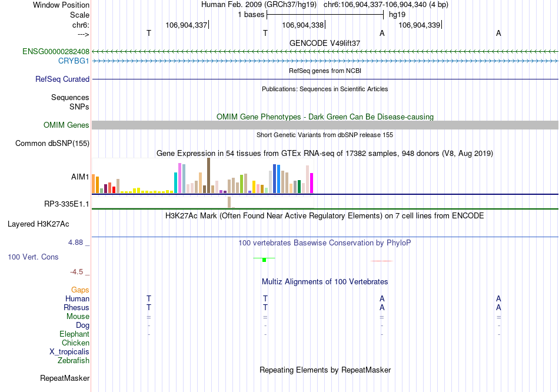
Task: Click the SNPs label under Publications
Action: click(x=79, y=107)
